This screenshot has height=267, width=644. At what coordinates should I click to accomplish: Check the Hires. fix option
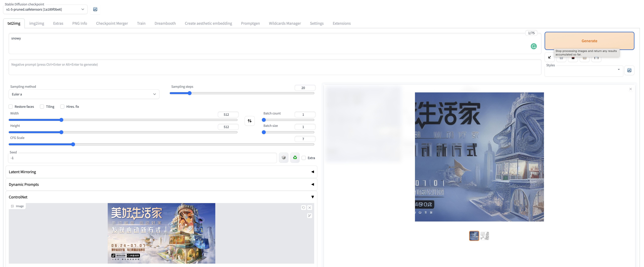point(62,107)
